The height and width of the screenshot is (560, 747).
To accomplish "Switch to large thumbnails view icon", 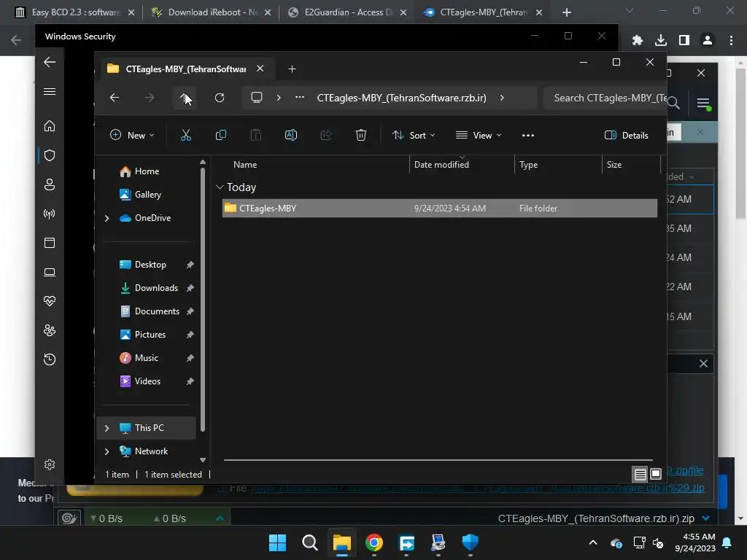I will 656,474.
